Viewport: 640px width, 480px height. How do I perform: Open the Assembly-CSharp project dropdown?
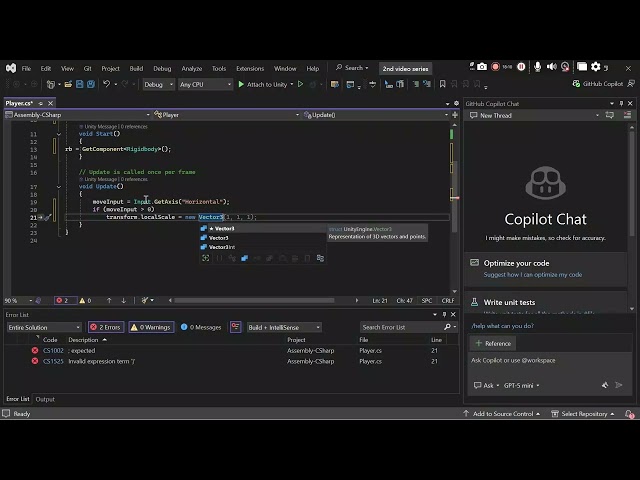pyautogui.click(x=77, y=115)
